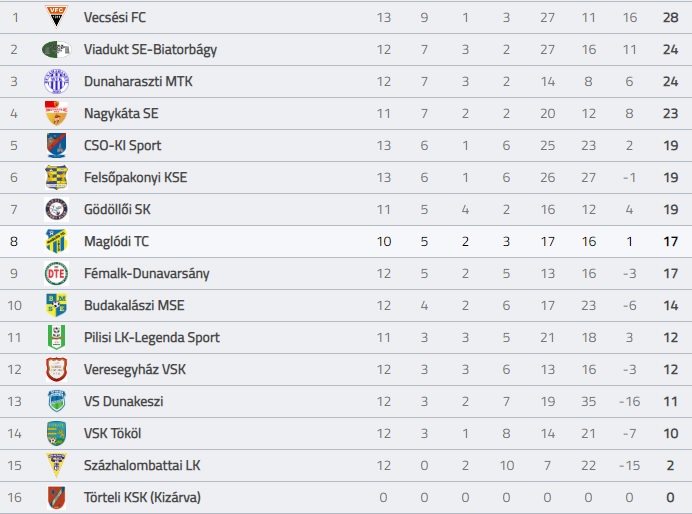Click the Nagykáta SE team badge

point(56,113)
